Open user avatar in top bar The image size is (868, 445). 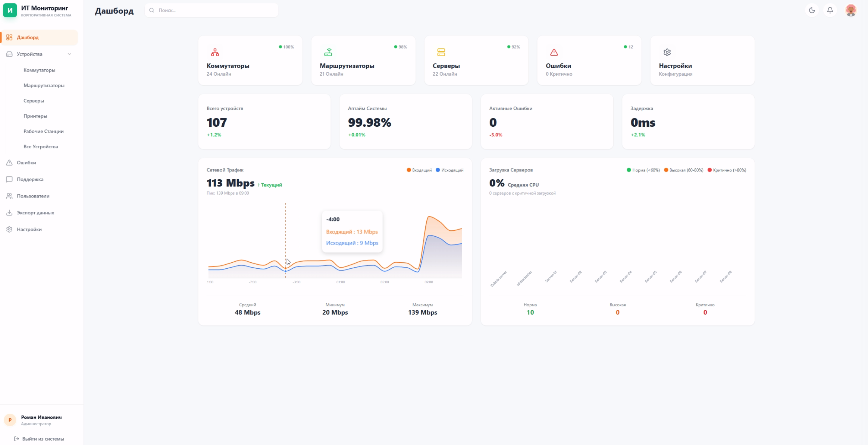850,10
